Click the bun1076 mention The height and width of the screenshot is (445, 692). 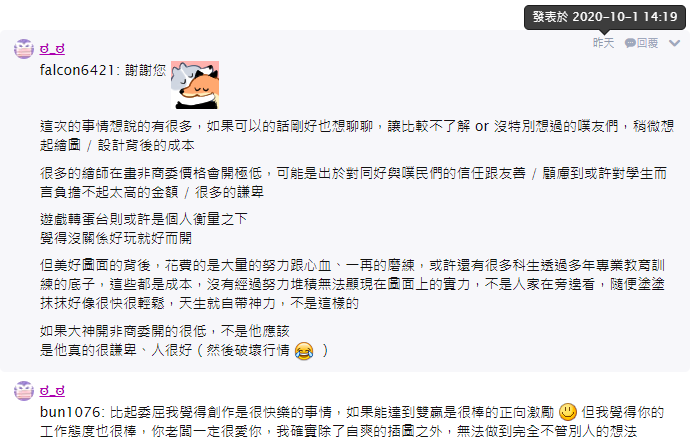coord(72,412)
